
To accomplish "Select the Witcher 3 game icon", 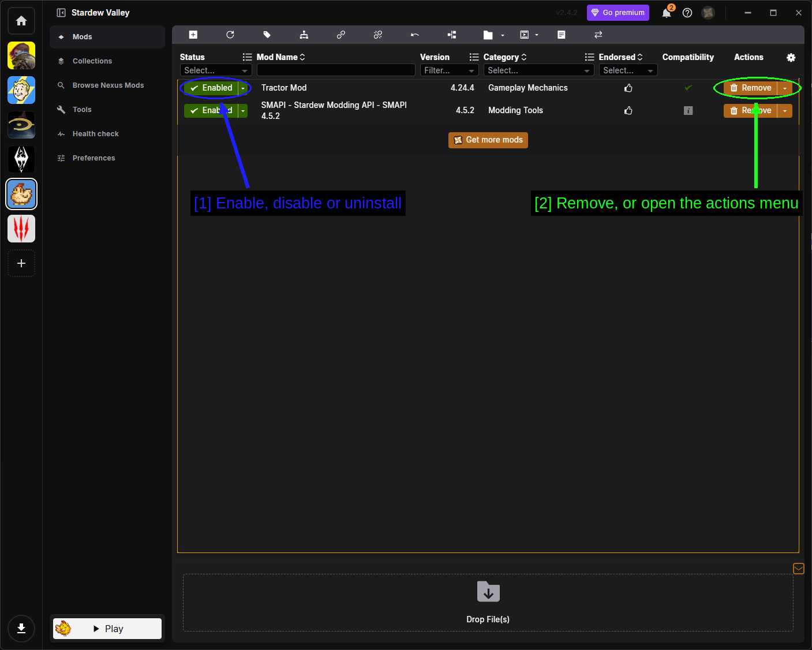I will coord(21,229).
